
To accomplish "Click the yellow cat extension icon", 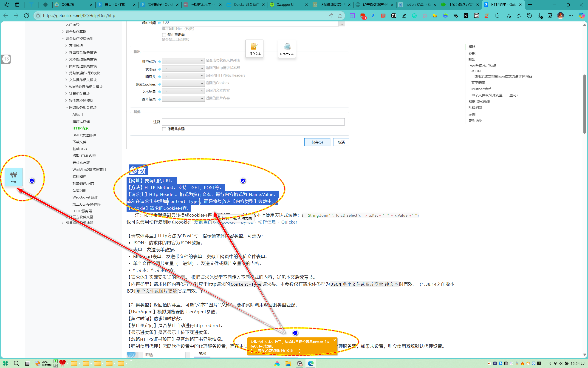I will (435, 16).
